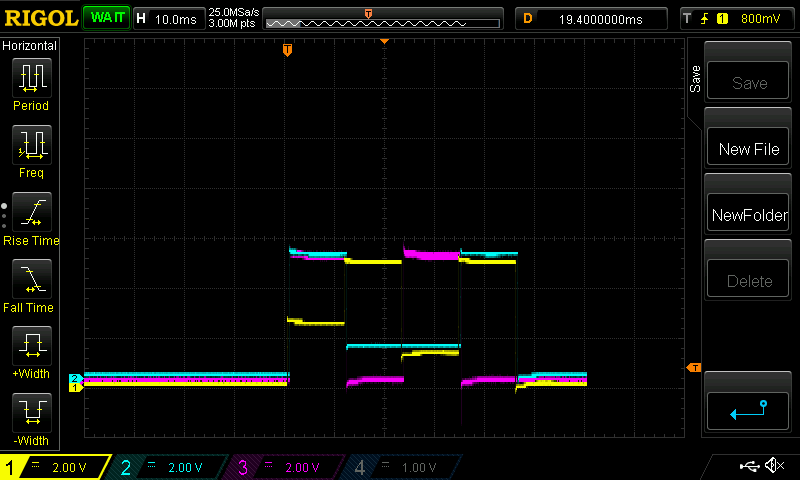Click the 3.00M pts memory depth readout

click(232, 23)
